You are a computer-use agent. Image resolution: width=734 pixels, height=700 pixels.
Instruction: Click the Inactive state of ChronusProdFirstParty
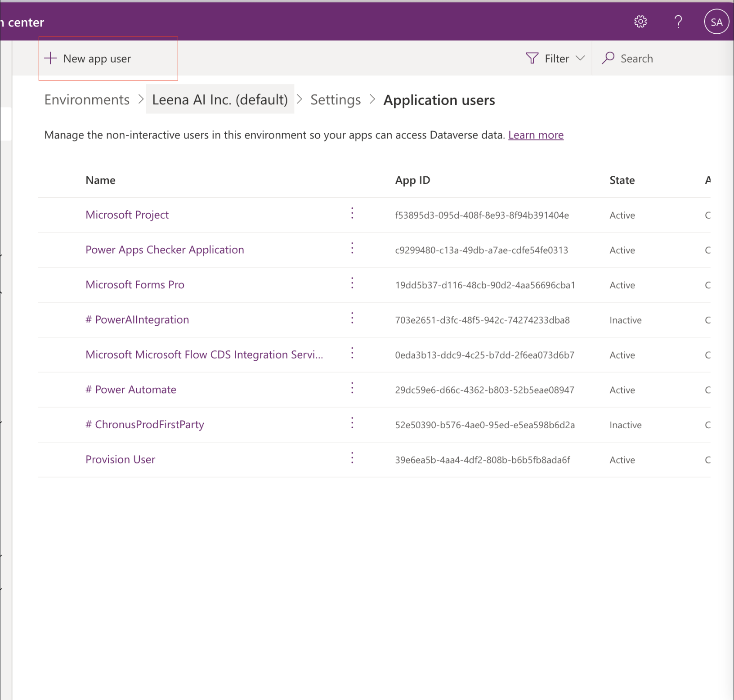[626, 425]
